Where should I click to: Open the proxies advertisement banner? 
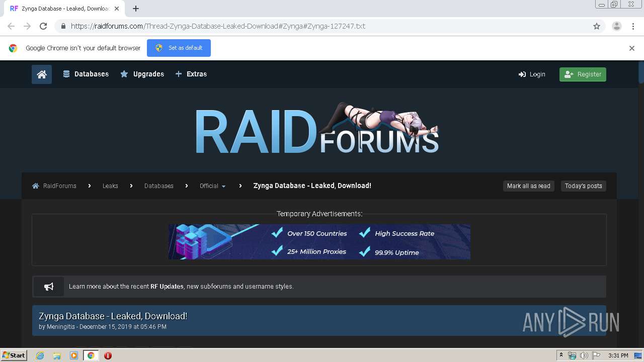(319, 242)
